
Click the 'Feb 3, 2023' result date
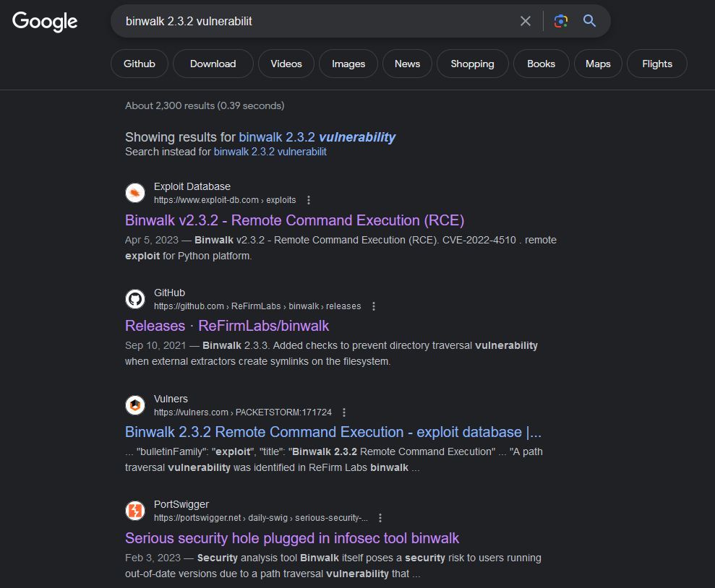(153, 558)
